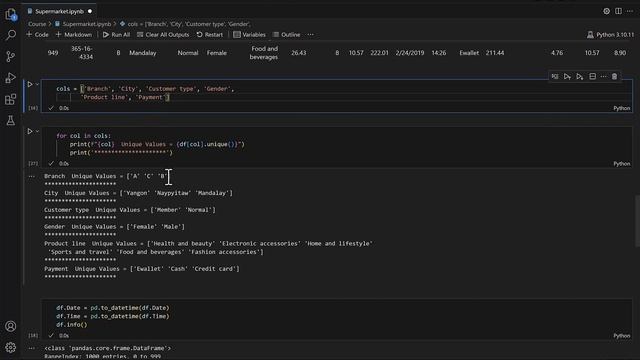Image resolution: width=640 pixels, height=360 pixels.
Task: Change language mode of df.Date cell
Action: [x=622, y=336]
